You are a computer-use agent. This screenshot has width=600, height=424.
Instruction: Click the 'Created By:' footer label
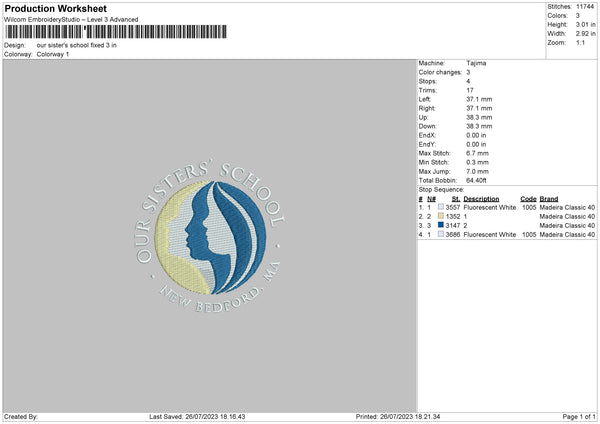pos(21,417)
